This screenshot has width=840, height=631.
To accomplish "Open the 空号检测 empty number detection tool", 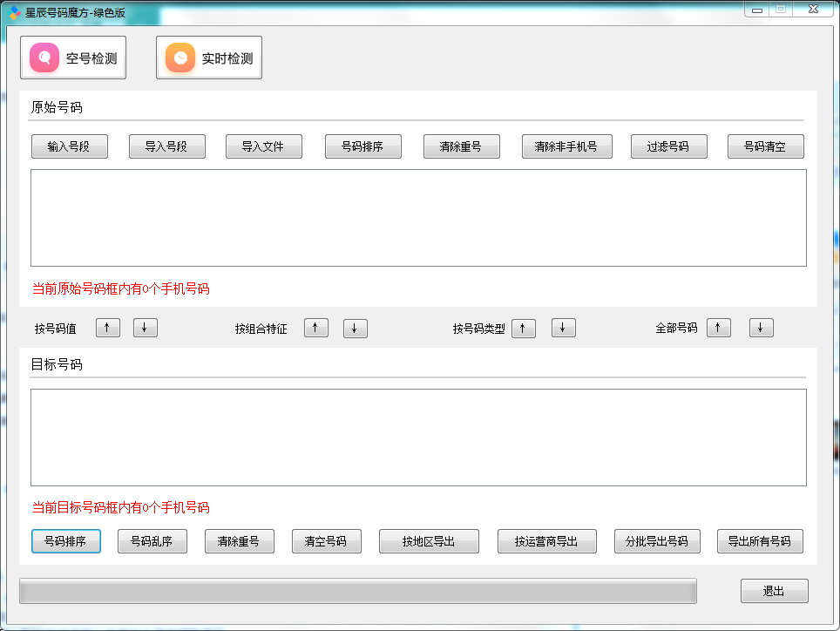I will 73,58.
